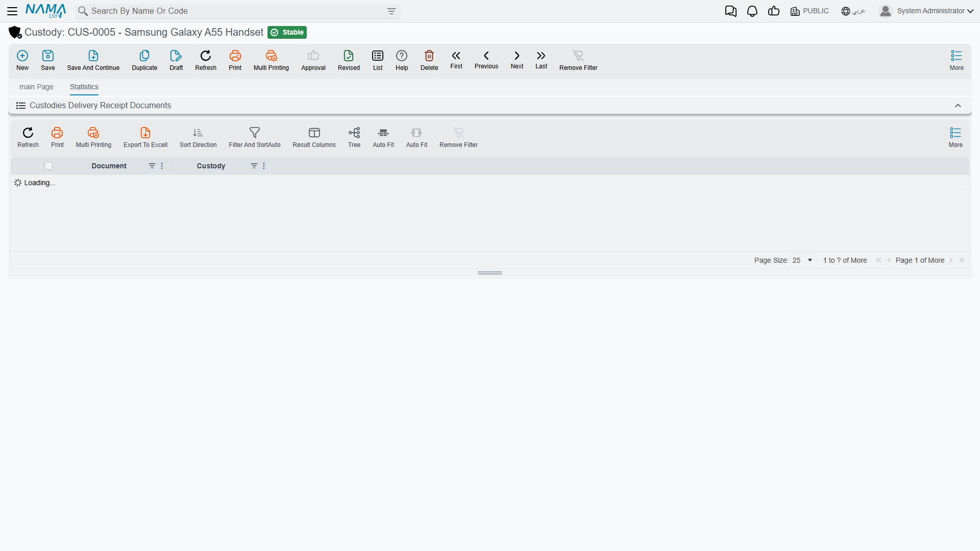Click Remove Filter in top toolbar
The width and height of the screenshot is (980, 551).
pyautogui.click(x=578, y=60)
